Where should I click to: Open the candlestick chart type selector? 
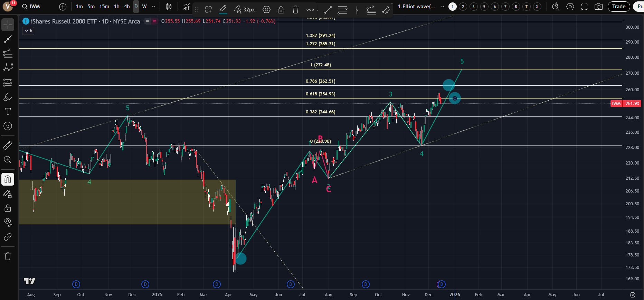169,7
